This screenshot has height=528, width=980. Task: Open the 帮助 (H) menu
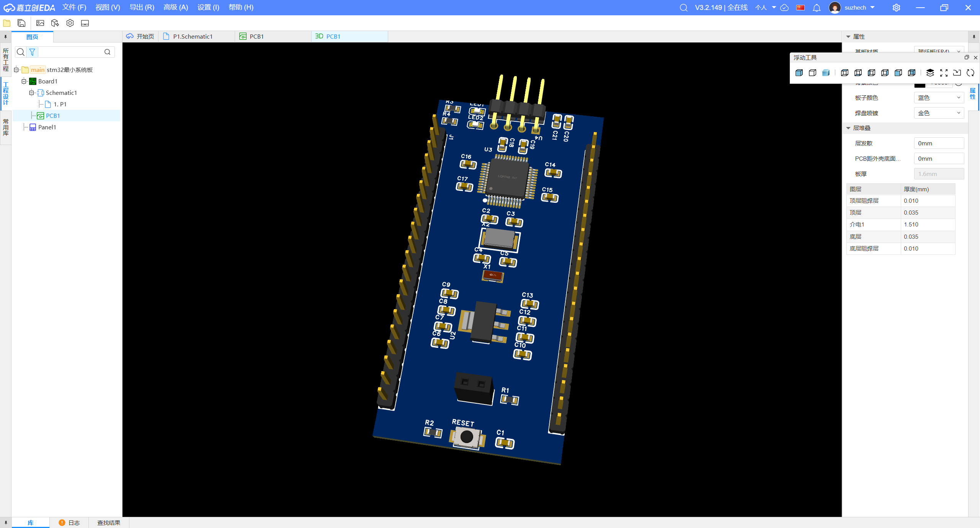(241, 8)
